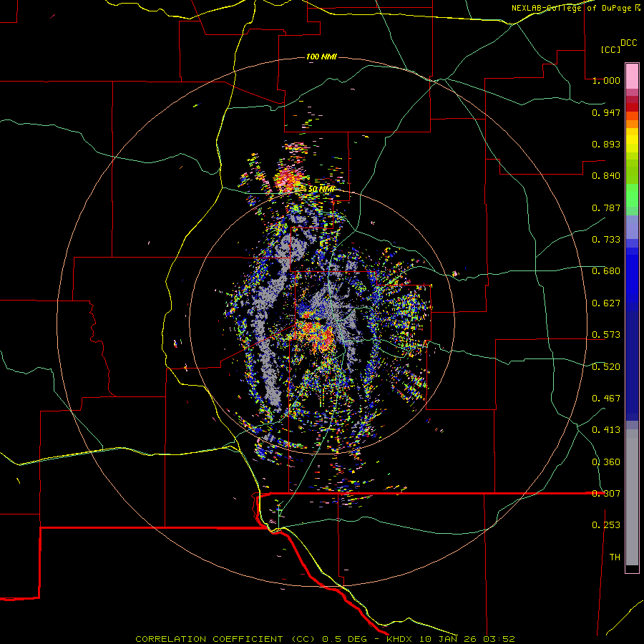Pick the dark blue segment of the color bar
The width and height of the screenshot is (644, 644).
(632, 366)
